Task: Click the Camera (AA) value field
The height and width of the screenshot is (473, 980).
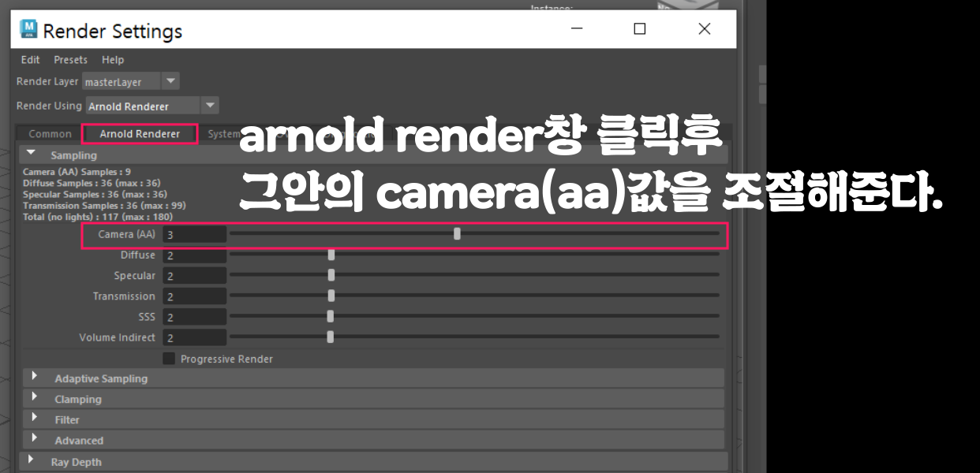Action: pyautogui.click(x=195, y=234)
